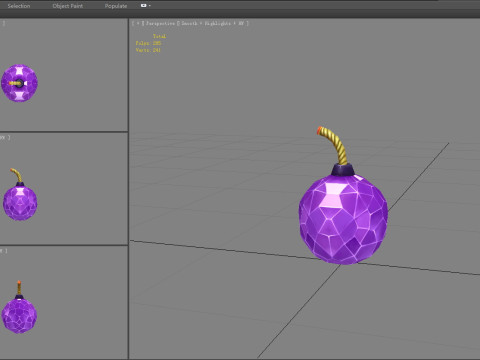This screenshot has width=480, height=360.
Task: Select the bomb with curved fuse in middle-left viewport
Action: coord(20,195)
